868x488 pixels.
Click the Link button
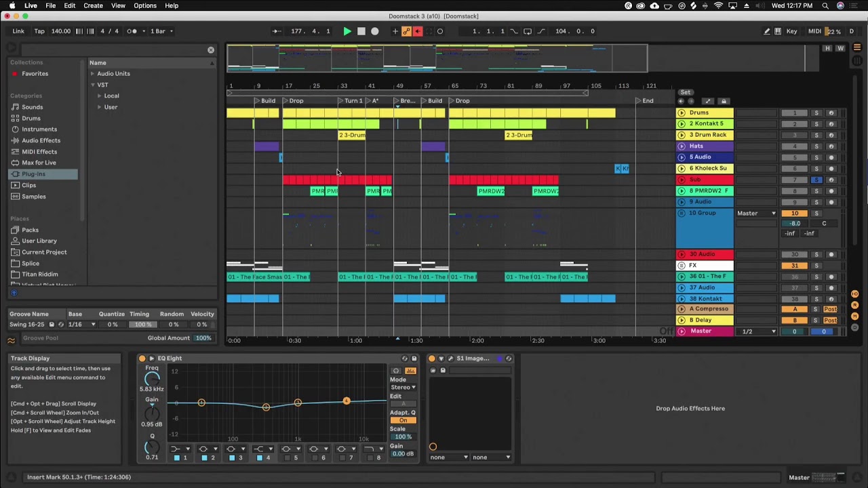point(18,31)
